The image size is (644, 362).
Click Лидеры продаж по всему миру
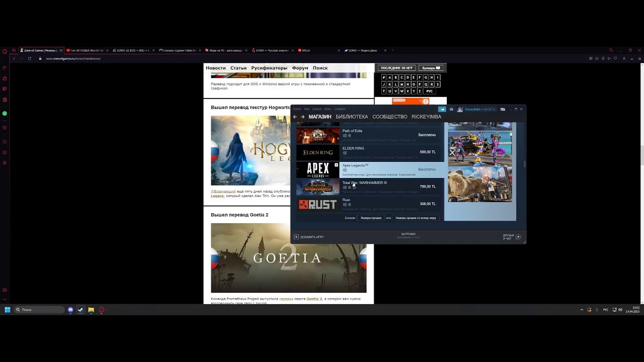(416, 218)
